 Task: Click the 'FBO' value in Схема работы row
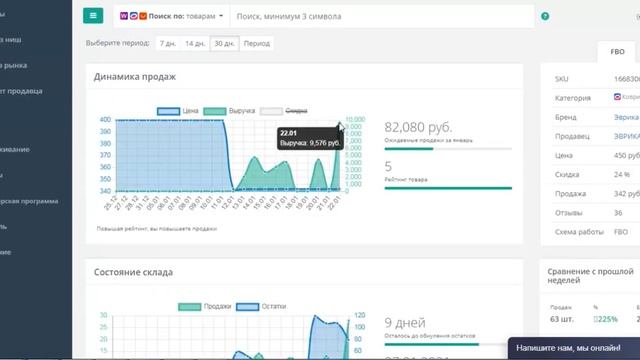click(621, 232)
